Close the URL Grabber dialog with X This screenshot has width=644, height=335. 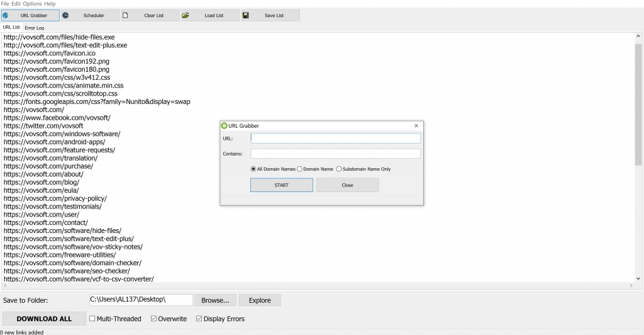[416, 126]
